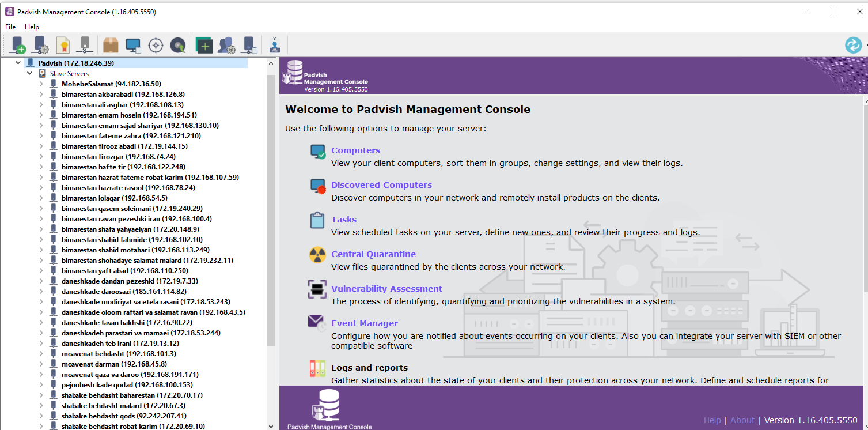Click the green plus add group icon
868x430 pixels.
[204, 45]
